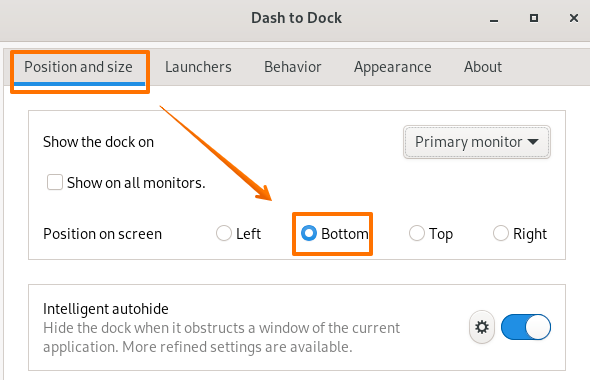Click the Show on all monitors label

pos(136,183)
